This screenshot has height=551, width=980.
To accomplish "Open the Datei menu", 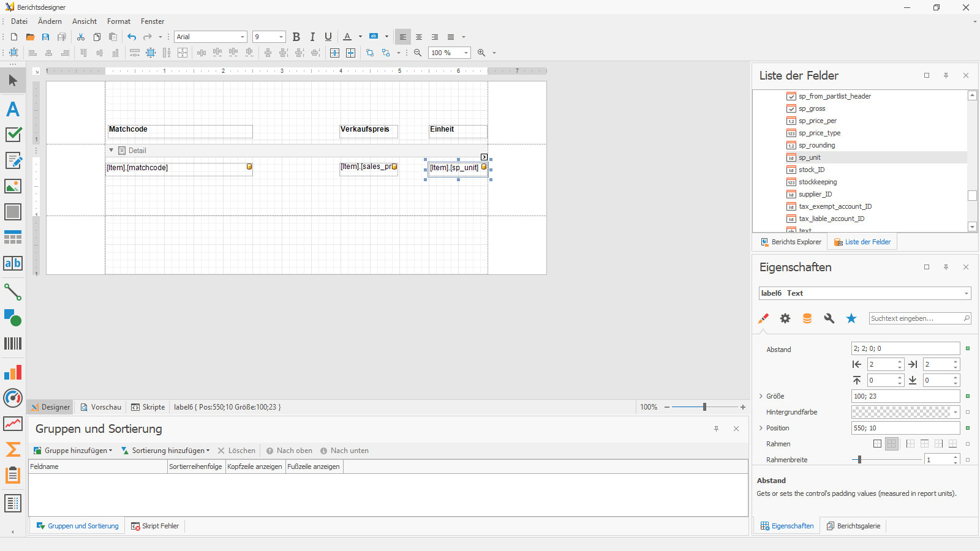I will point(20,21).
